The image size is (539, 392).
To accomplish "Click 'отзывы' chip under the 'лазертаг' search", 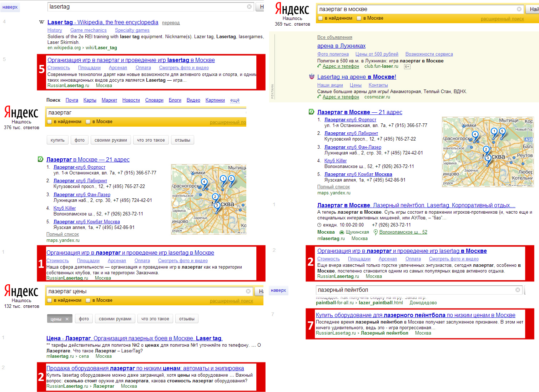I will (182, 140).
